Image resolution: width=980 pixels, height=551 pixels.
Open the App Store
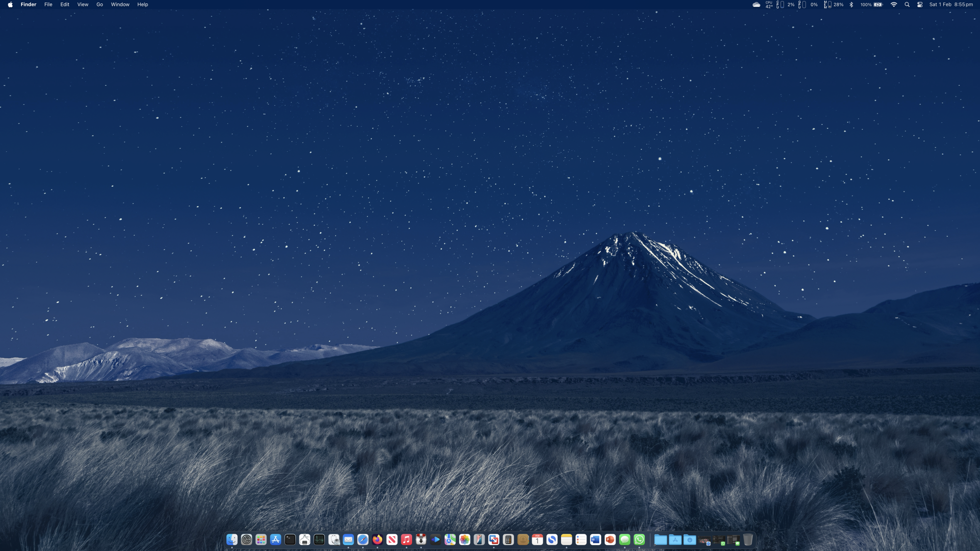276,540
